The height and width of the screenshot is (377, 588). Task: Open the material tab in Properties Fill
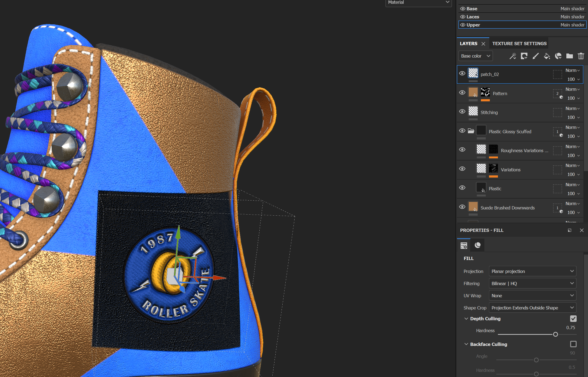click(x=478, y=245)
